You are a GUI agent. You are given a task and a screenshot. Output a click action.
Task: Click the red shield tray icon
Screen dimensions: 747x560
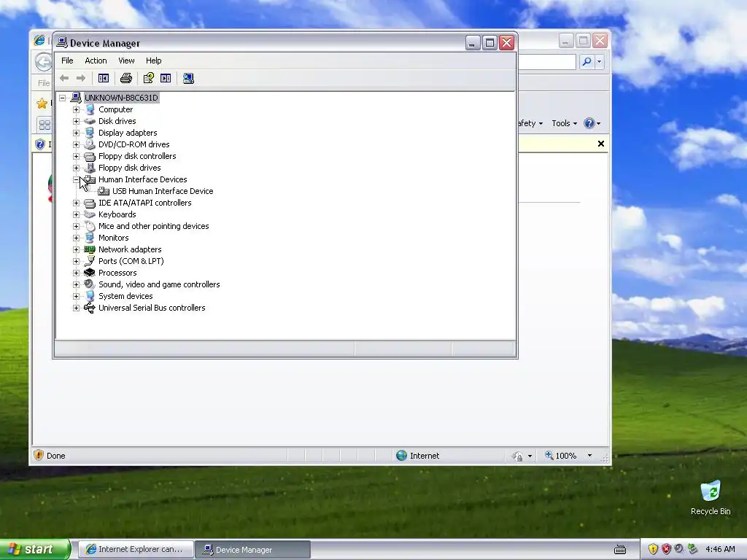pyautogui.click(x=666, y=549)
